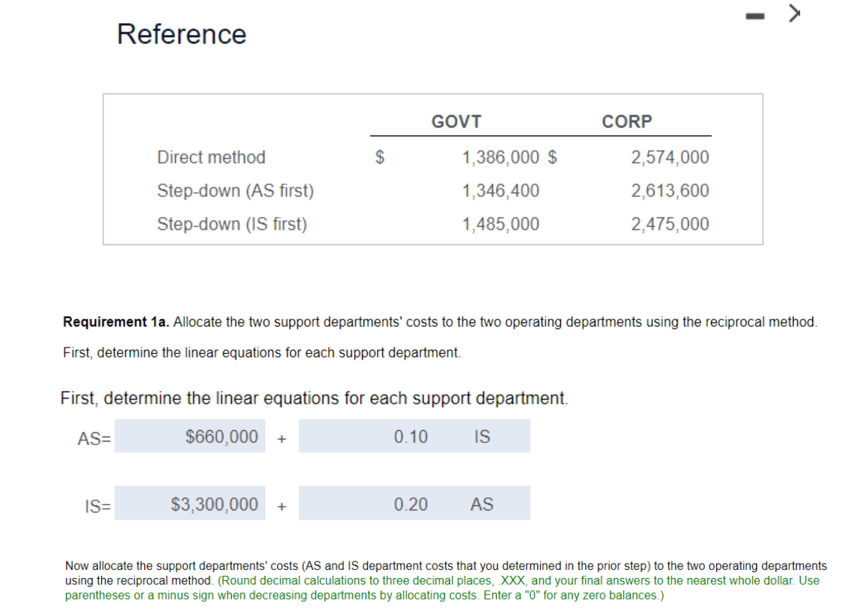Screen dimensions: 854x616
Task: Click the CORP column header
Action: 626,121
